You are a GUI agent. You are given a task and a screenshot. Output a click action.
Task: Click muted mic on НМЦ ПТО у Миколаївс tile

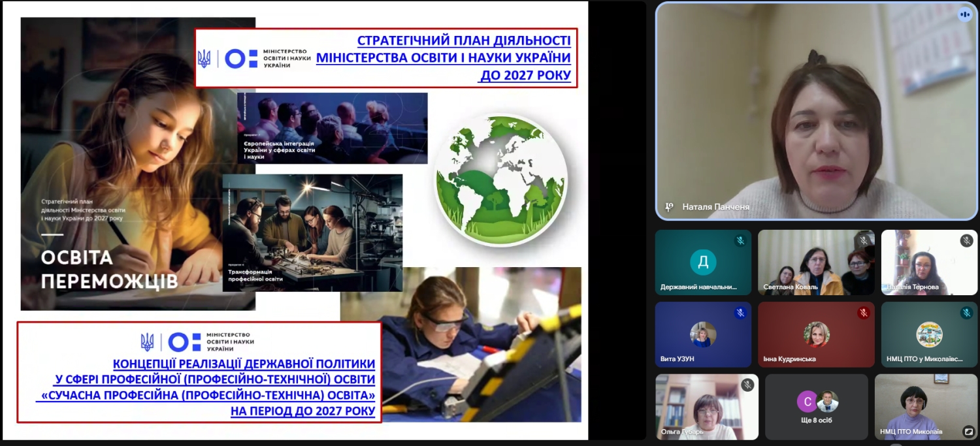966,313
